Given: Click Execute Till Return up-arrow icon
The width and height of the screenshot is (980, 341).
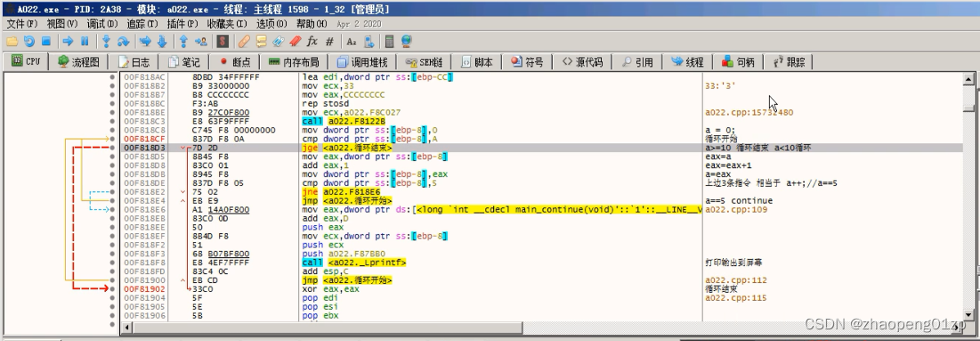Looking at the screenshot, I should (183, 42).
